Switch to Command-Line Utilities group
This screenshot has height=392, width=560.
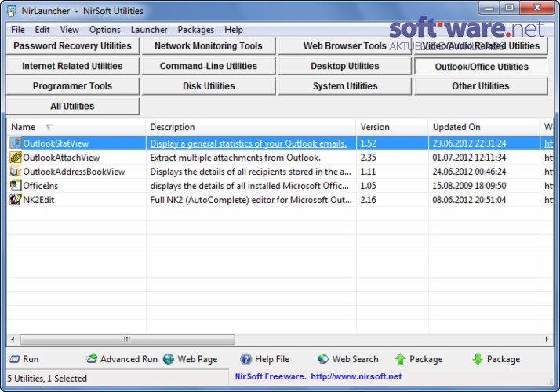coord(209,66)
